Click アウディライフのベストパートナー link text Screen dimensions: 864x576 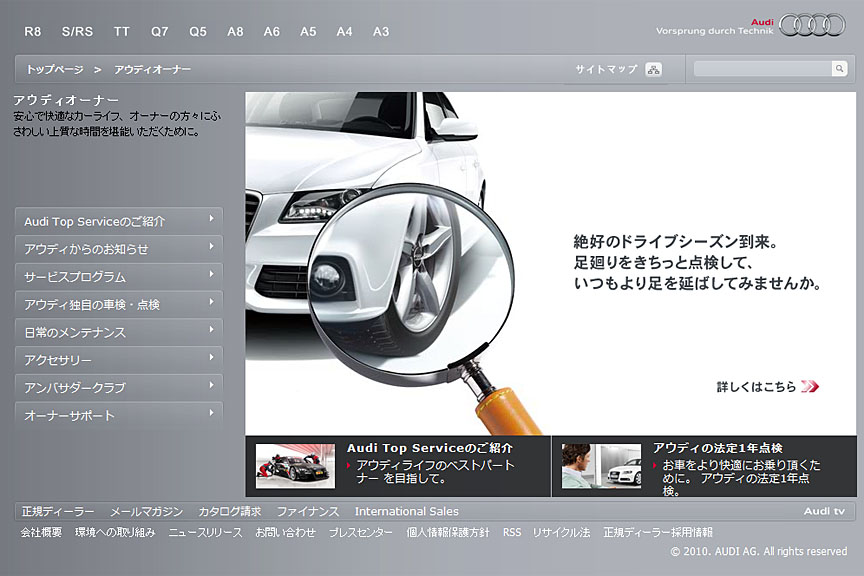point(435,472)
